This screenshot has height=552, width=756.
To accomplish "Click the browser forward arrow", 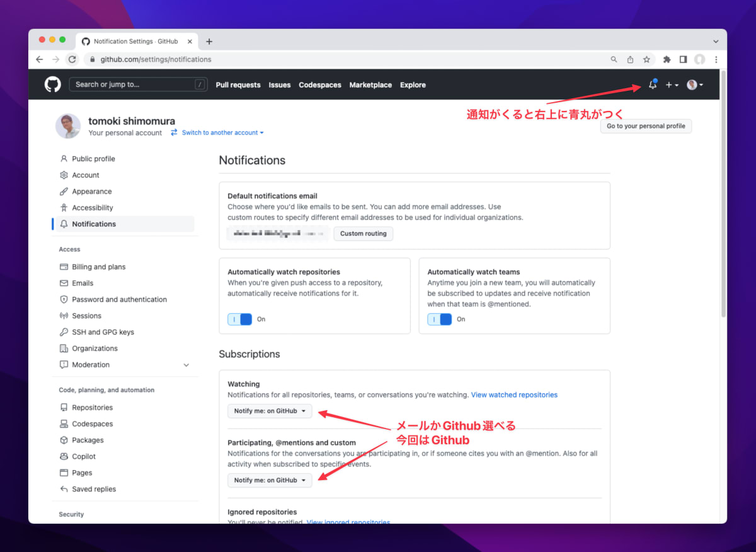I will coord(55,59).
